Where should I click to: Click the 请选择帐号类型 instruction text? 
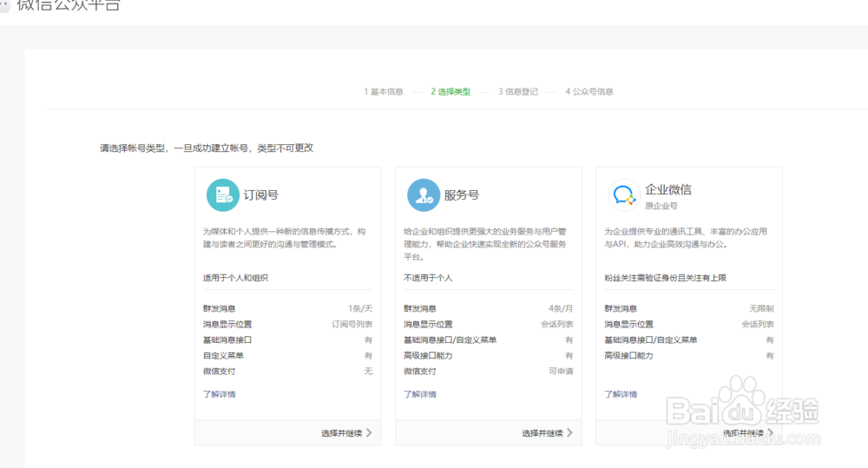coord(207,148)
